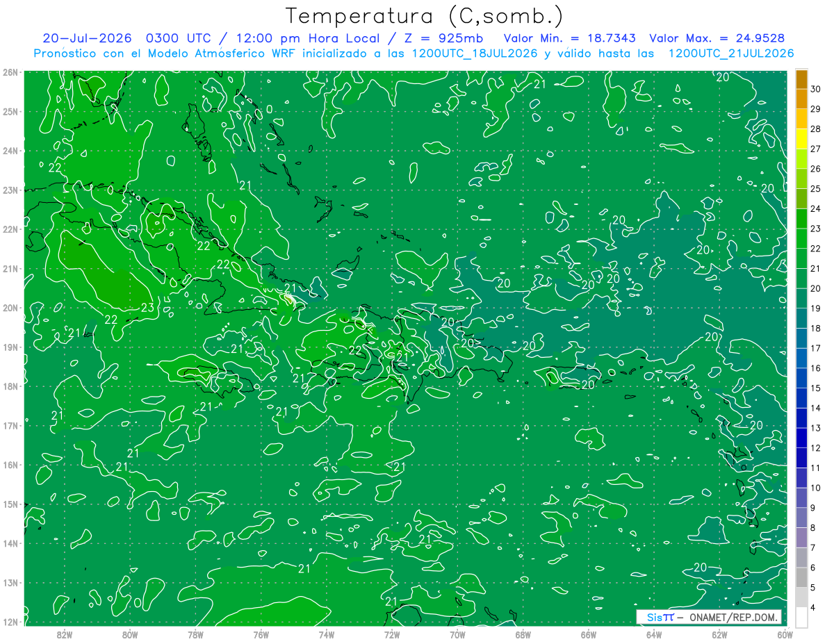Click the legend scale value 17
Screen dimensions: 834x644
pyautogui.click(x=816, y=348)
